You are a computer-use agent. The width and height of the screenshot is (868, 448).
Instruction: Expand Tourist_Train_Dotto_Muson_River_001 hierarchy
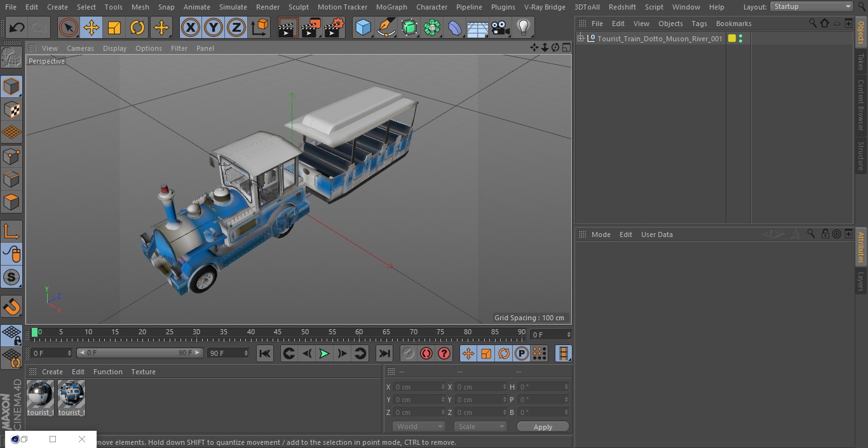[x=580, y=39]
